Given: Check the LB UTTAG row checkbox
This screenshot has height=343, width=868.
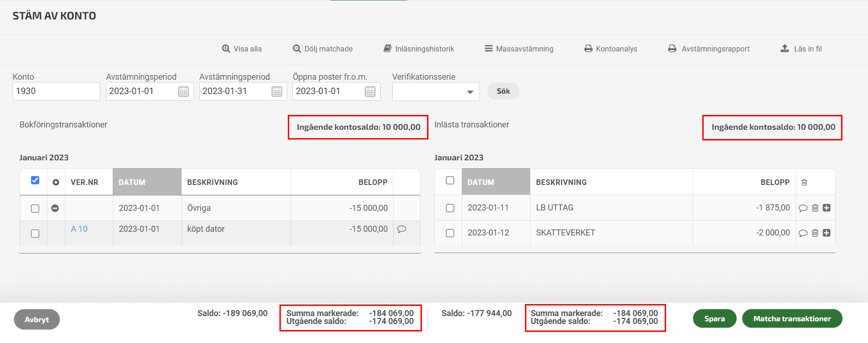Looking at the screenshot, I should pos(450,208).
